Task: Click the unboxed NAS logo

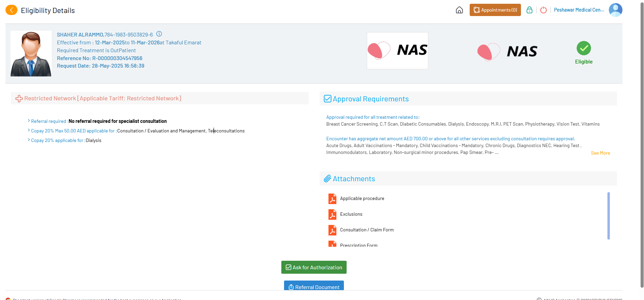Action: tap(507, 52)
